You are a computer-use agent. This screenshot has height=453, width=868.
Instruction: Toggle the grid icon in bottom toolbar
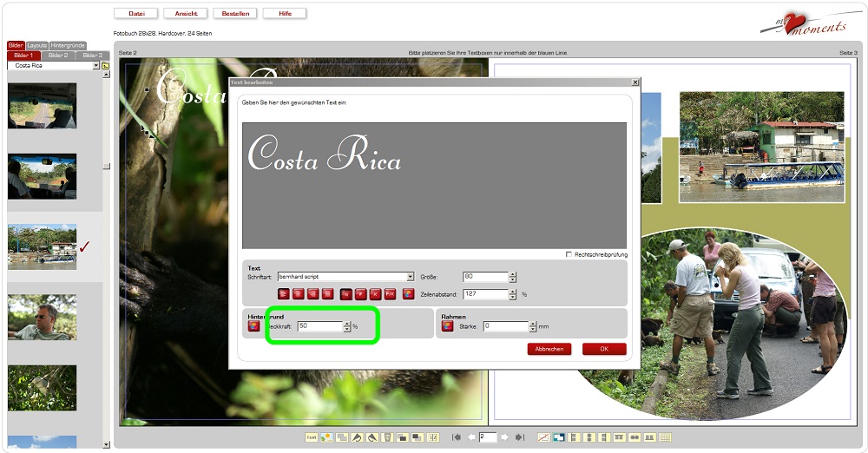click(x=665, y=437)
